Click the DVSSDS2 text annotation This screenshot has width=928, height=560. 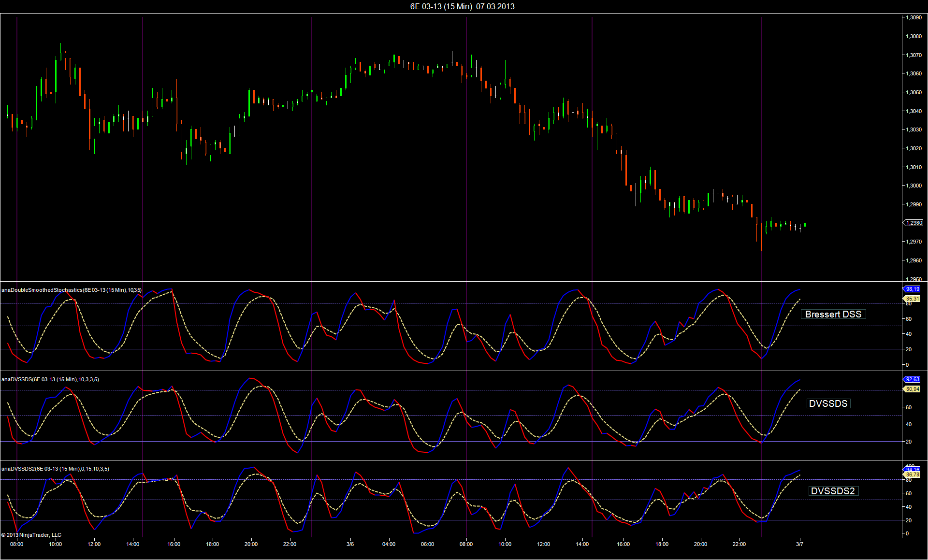point(833,491)
